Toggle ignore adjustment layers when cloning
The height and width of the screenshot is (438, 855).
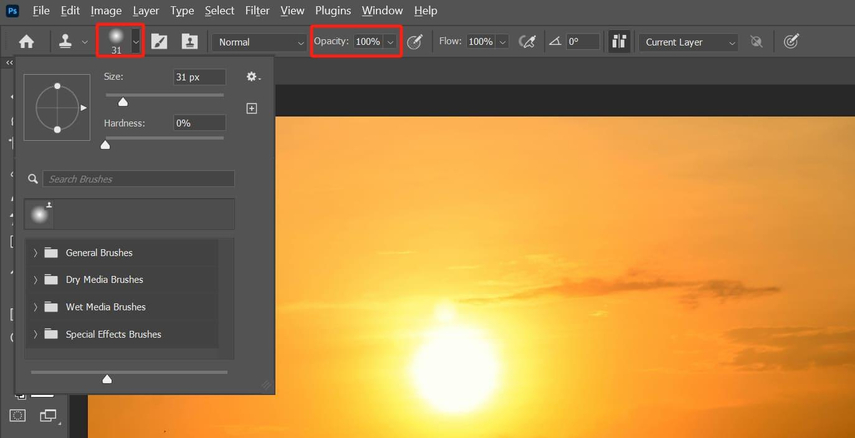(x=757, y=42)
